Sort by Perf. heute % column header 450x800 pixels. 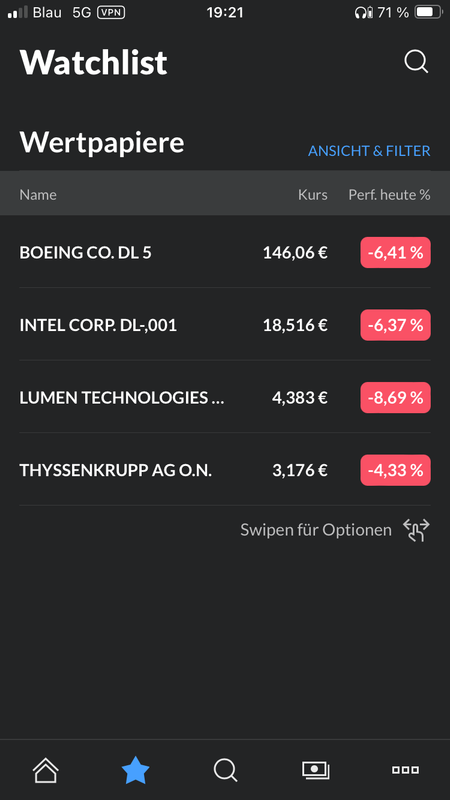[389, 194]
